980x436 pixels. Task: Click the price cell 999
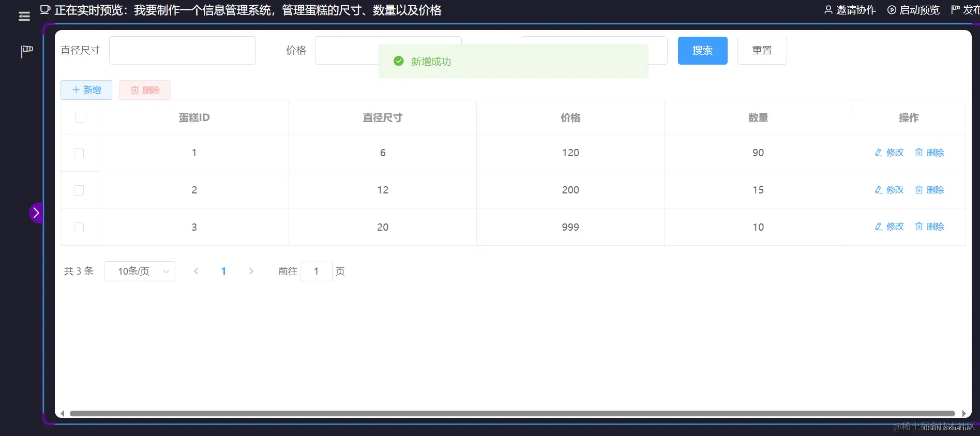point(570,227)
